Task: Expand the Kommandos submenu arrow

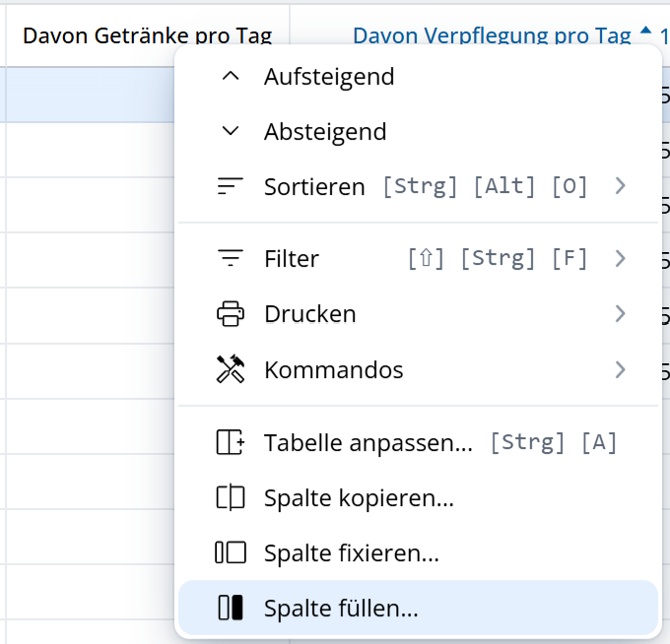Action: (620, 370)
